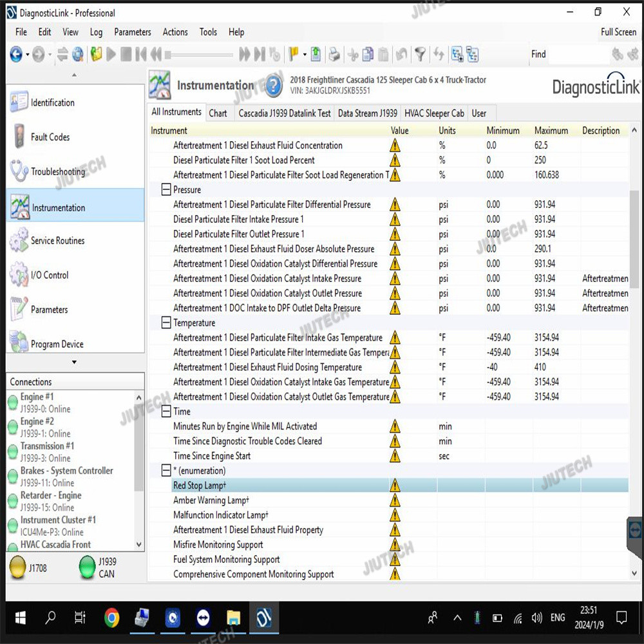
Task: Click the Back navigation arrow in toolbar
Action: coord(15,55)
